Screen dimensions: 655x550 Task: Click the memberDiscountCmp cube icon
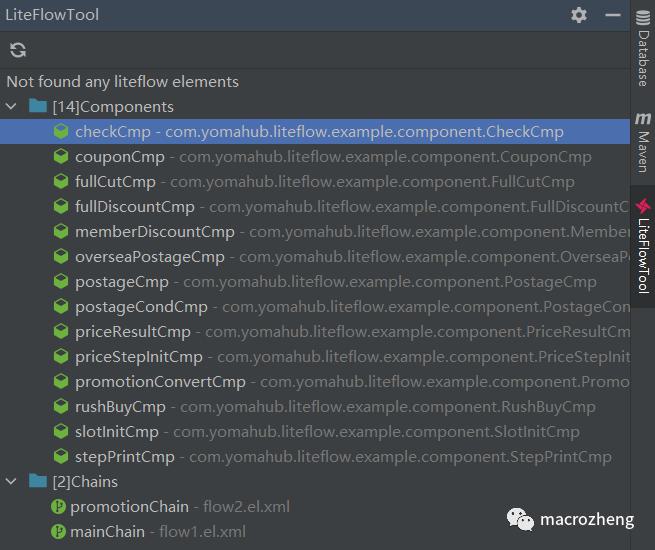coord(61,231)
